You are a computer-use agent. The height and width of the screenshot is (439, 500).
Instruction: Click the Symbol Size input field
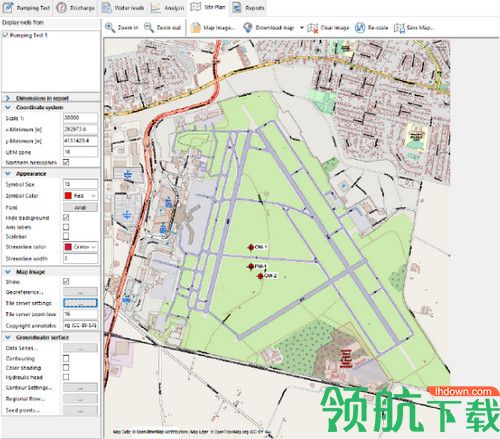click(80, 184)
